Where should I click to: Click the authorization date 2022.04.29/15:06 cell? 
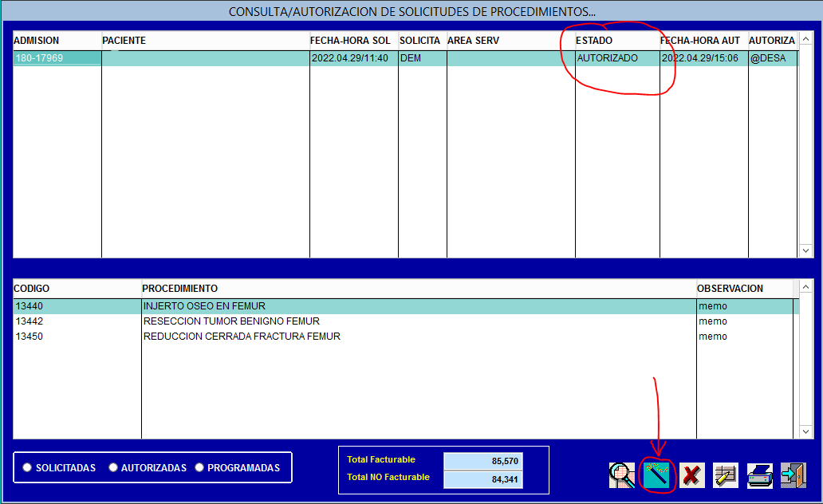click(x=704, y=58)
